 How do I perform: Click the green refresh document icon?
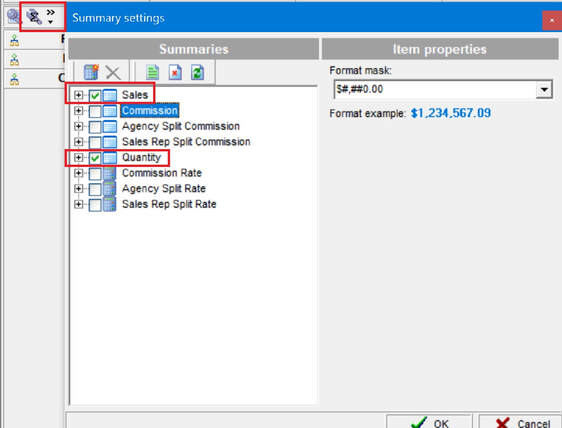click(x=197, y=72)
